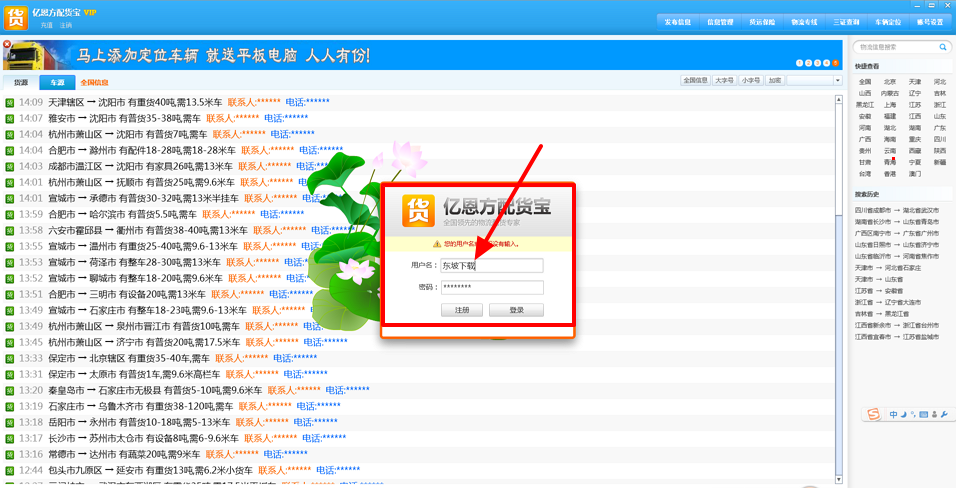
Task: Click the list scrollbar down arrow
Action: [x=839, y=479]
